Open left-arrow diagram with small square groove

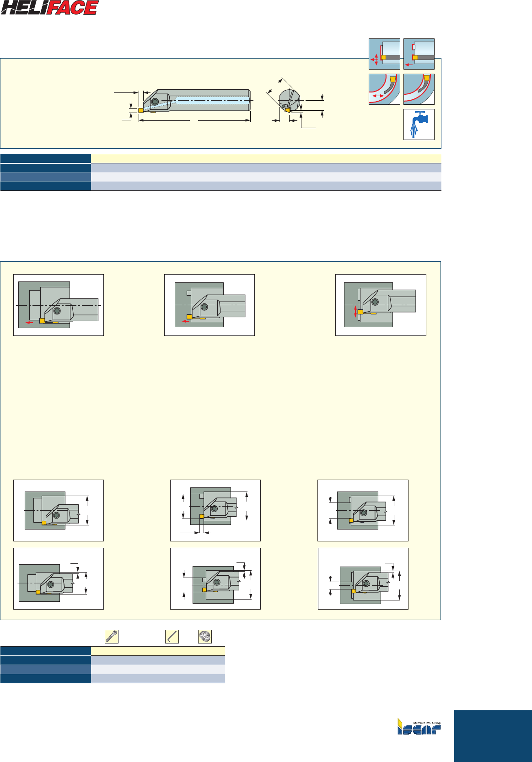pyautogui.click(x=209, y=305)
